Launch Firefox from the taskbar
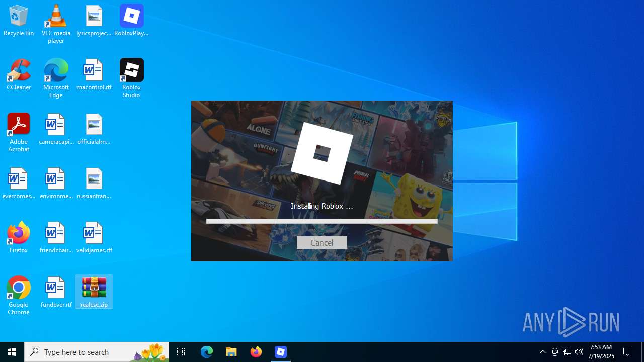Viewport: 644px width, 362px height. coord(256,352)
